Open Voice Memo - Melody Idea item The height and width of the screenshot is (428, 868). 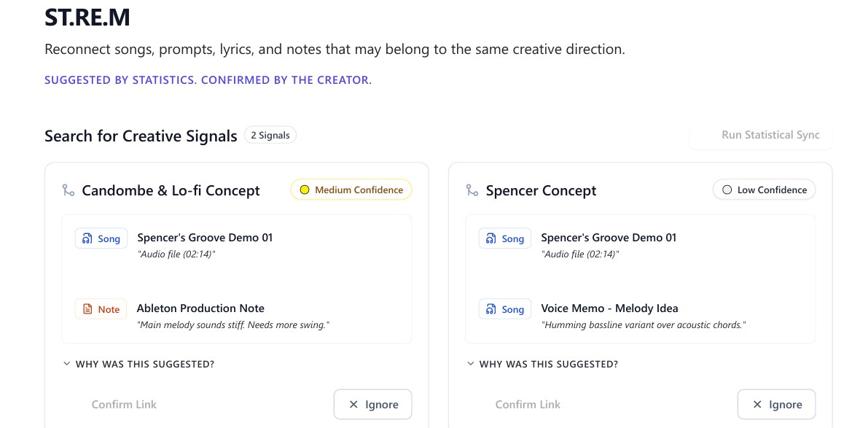(x=640, y=316)
